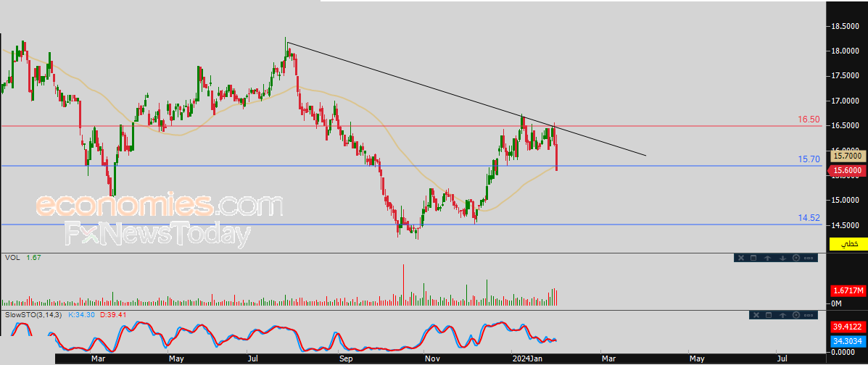
Task: Open VOL panel settings gear
Action: [x=796, y=258]
